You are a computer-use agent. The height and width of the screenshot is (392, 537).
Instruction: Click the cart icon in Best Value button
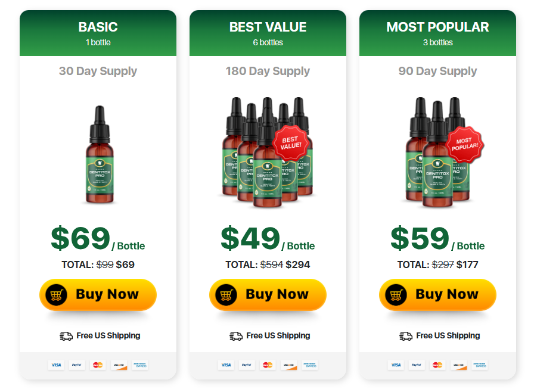pos(226,295)
